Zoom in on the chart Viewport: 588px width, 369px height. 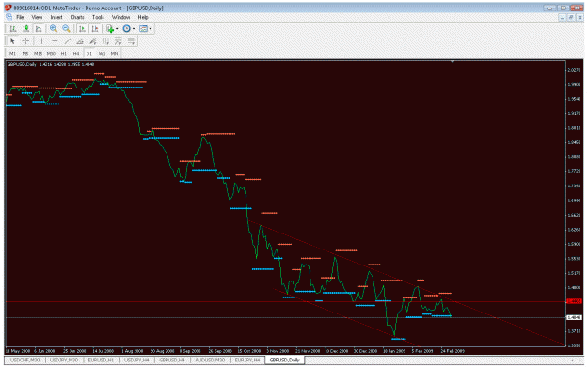coord(54,29)
